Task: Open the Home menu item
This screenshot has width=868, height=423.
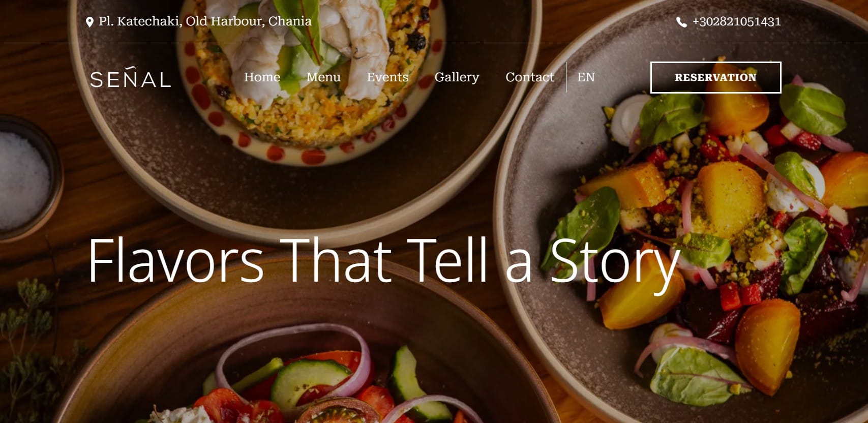Action: tap(262, 77)
